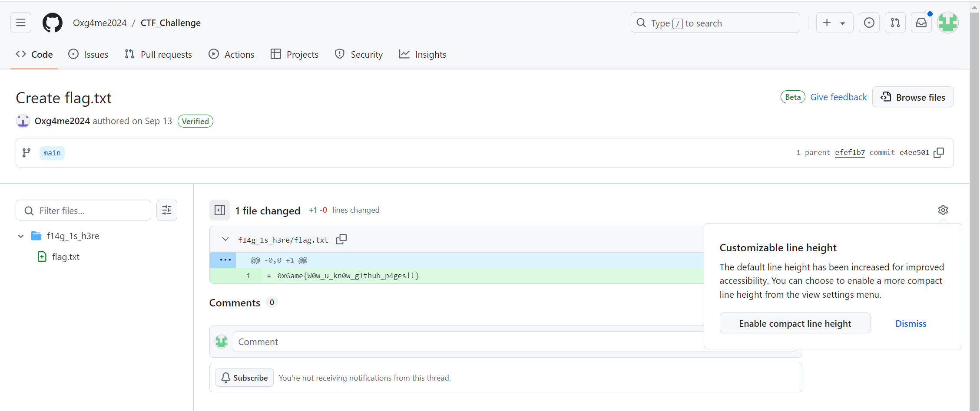Collapse the f14g_1s_h3re folder chevron

pyautogui.click(x=21, y=236)
